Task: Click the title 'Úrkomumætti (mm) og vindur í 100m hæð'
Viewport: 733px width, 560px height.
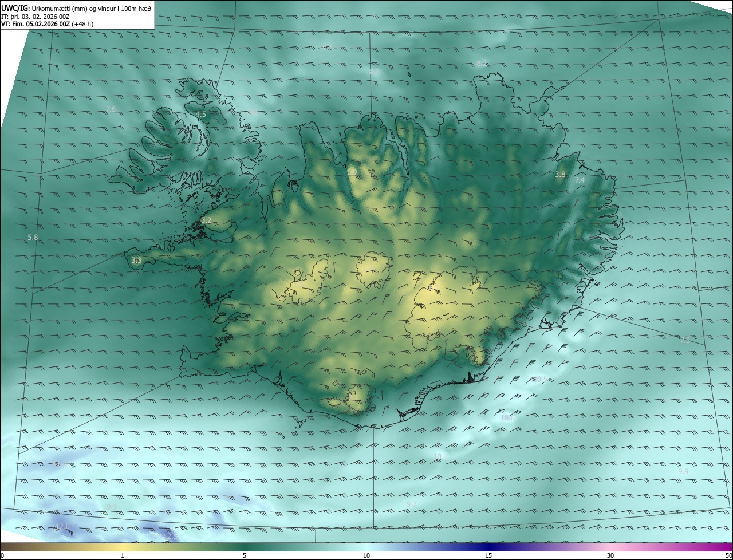Action: 91,7
